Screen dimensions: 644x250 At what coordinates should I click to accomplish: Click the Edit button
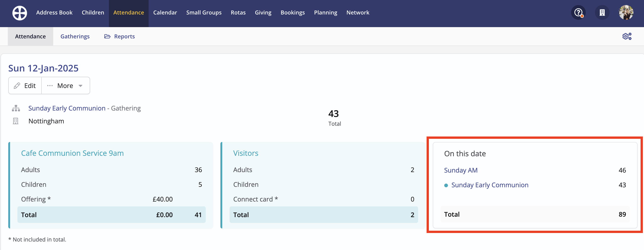(30, 86)
